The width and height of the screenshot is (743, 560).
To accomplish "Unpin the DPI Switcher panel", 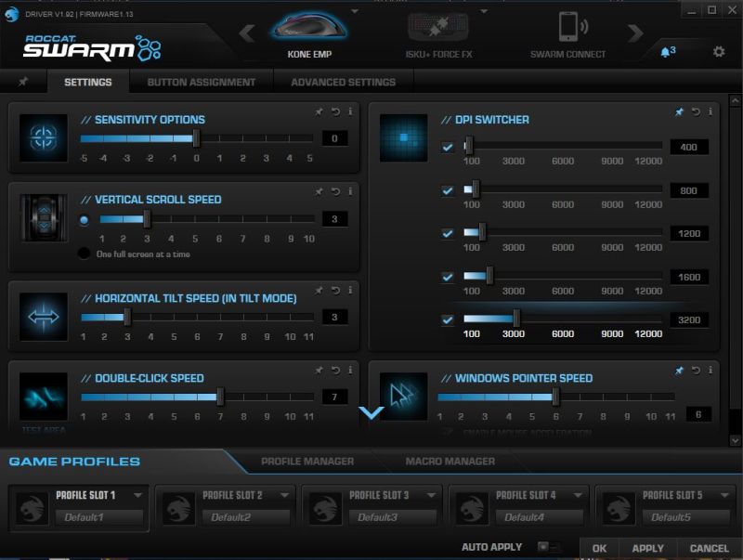I will point(679,111).
